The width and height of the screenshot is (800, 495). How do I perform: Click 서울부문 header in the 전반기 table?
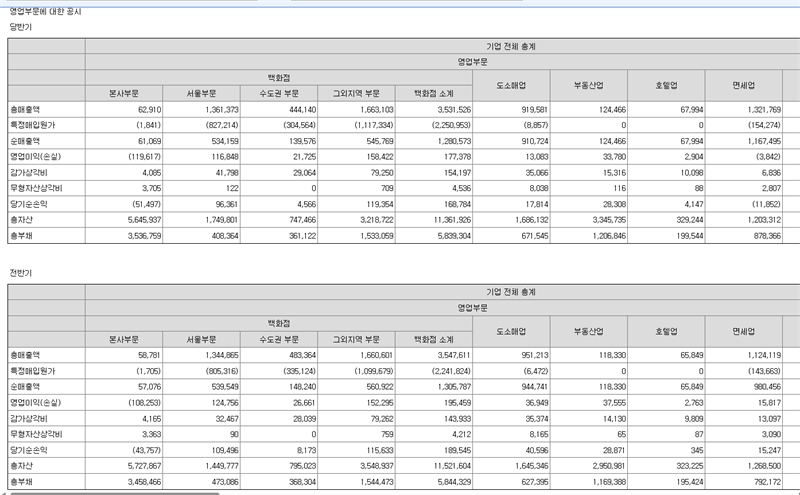pyautogui.click(x=199, y=338)
